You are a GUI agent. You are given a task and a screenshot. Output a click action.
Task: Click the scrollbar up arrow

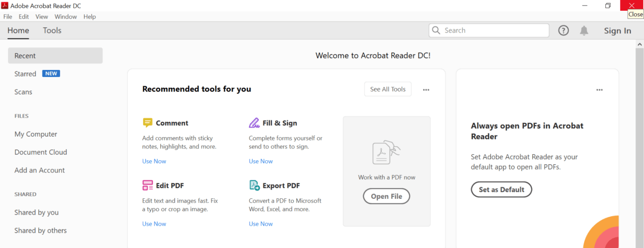point(640,44)
